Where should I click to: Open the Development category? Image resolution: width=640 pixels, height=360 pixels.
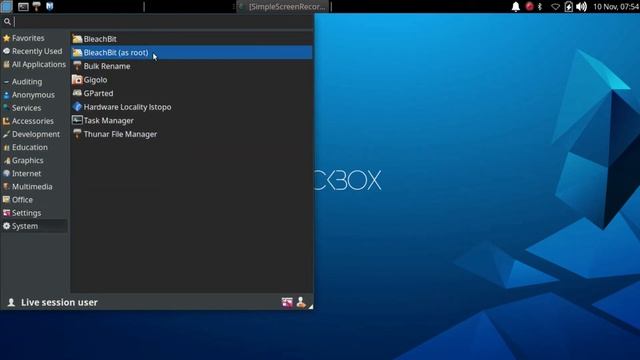(34, 134)
